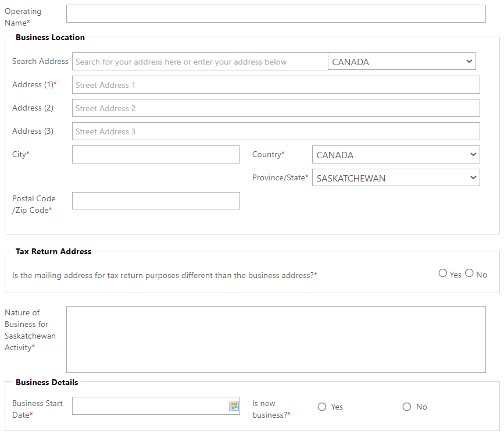Screen dimensions: 504x434
Task: Click the Street Address 1 field
Action: (276, 85)
